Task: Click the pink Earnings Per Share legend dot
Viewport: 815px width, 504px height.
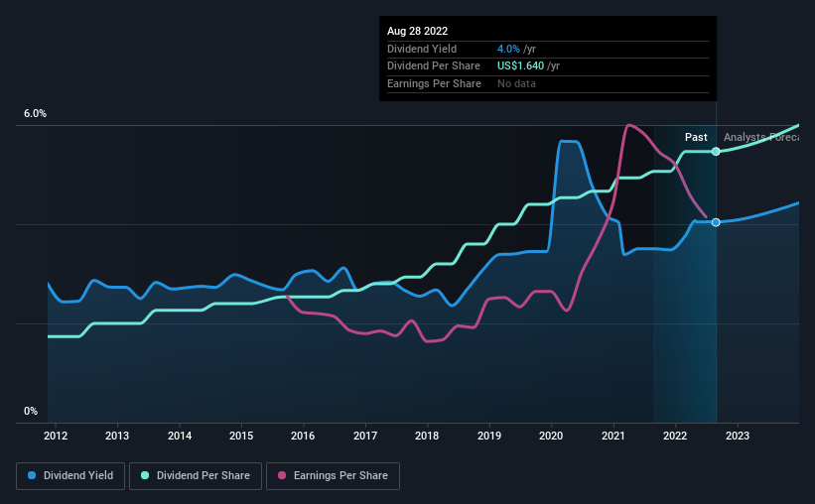Action: point(282,475)
